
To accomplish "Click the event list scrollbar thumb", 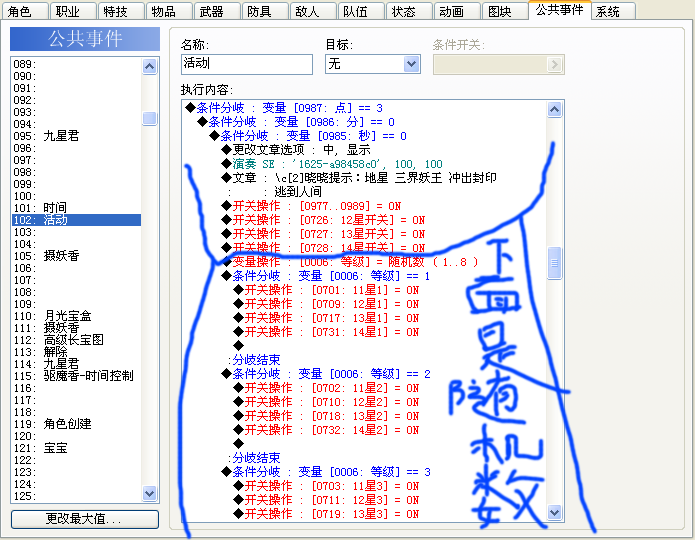I will point(150,118).
